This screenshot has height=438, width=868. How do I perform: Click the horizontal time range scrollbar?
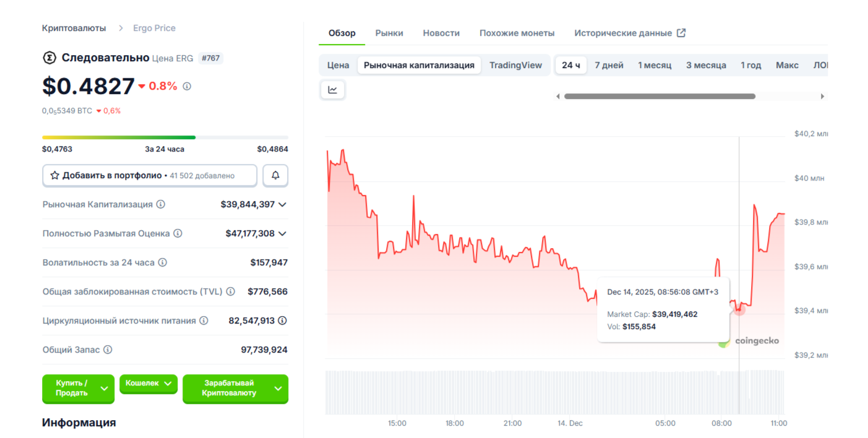click(x=660, y=97)
